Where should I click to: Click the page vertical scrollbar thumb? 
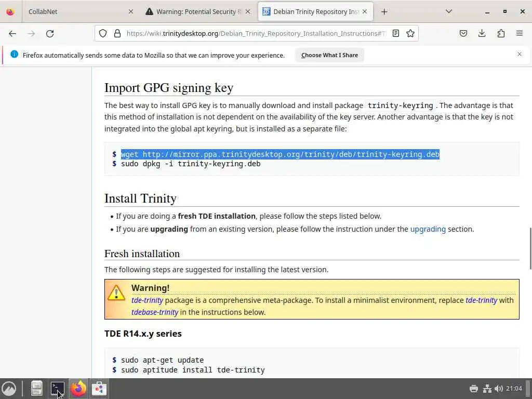[x=530, y=249]
